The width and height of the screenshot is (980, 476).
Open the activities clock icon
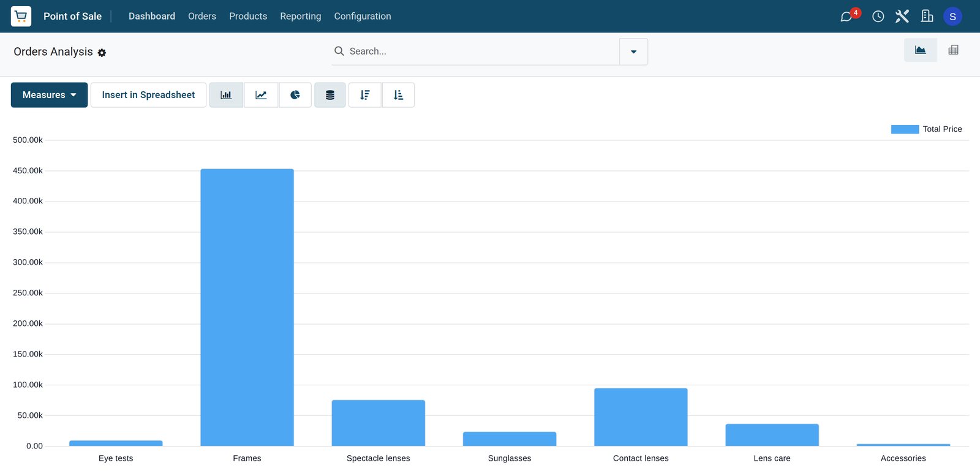click(x=878, y=17)
